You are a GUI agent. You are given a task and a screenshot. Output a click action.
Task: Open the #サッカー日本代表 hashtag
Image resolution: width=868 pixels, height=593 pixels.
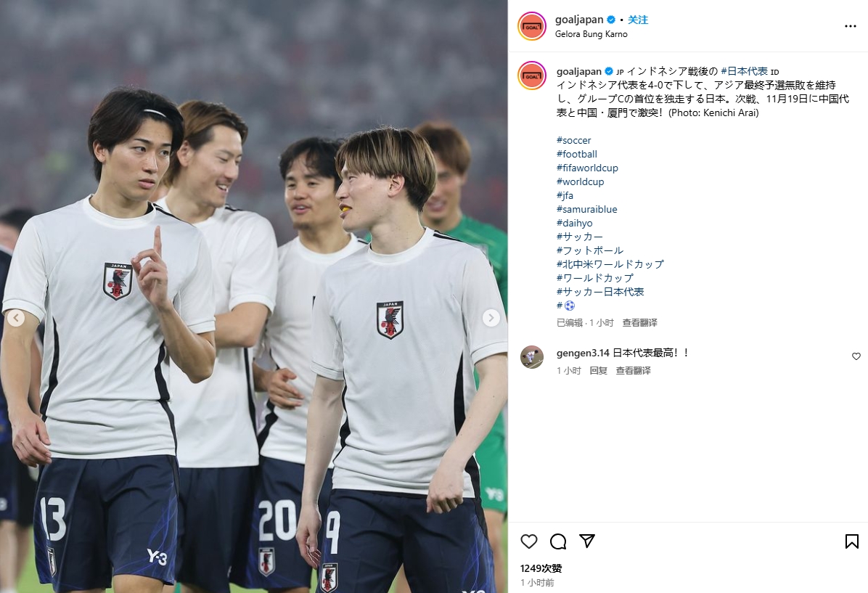coord(600,292)
